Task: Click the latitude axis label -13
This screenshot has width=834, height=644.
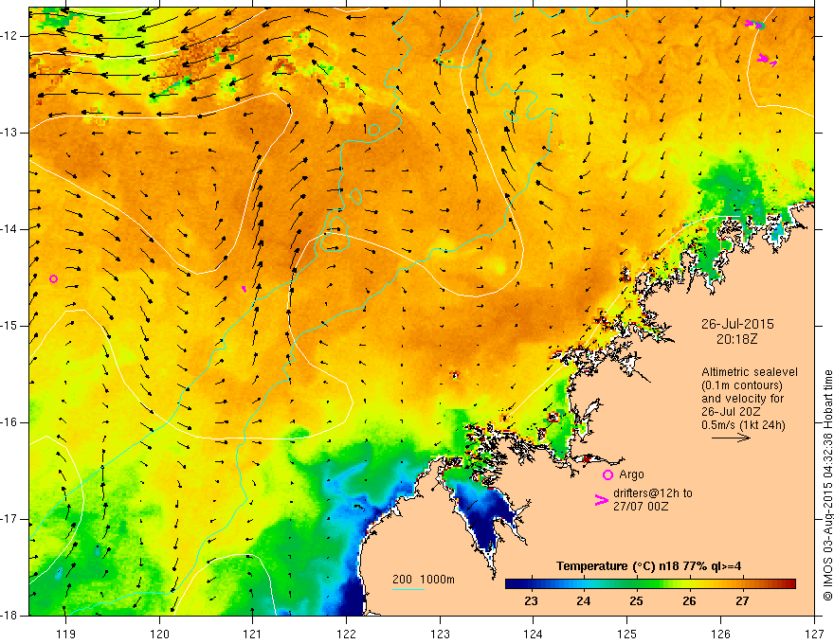Action: point(10,133)
